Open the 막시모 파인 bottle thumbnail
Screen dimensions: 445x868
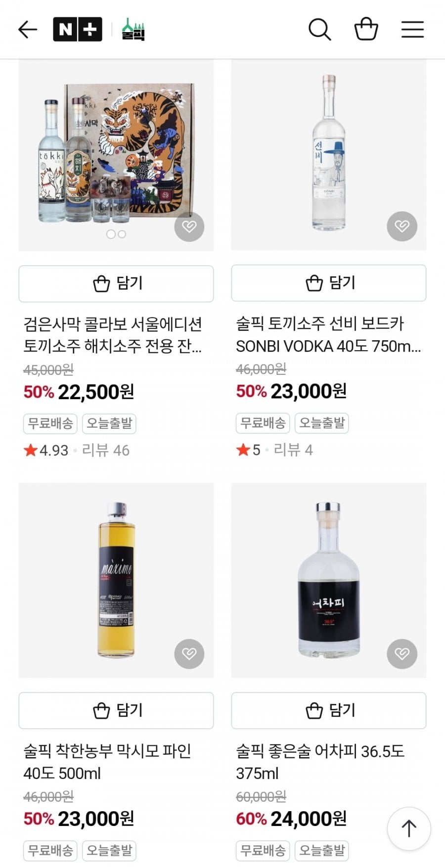pos(116,580)
